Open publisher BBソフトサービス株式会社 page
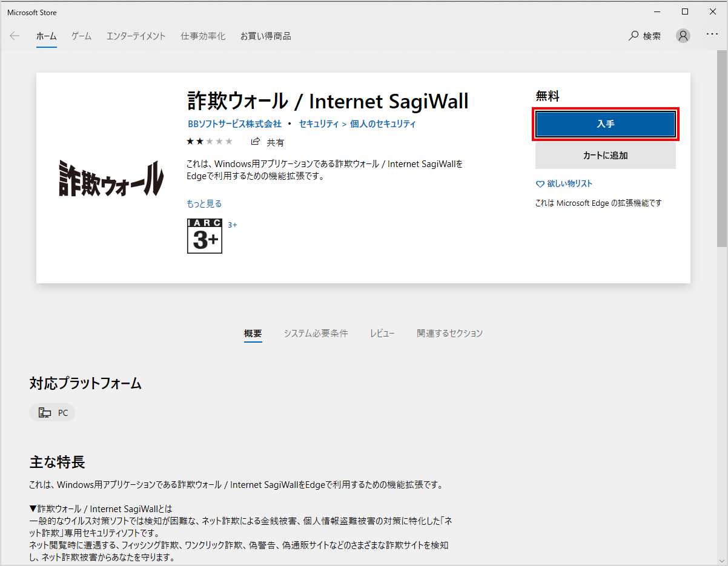Viewport: 728px width, 566px height. click(234, 123)
